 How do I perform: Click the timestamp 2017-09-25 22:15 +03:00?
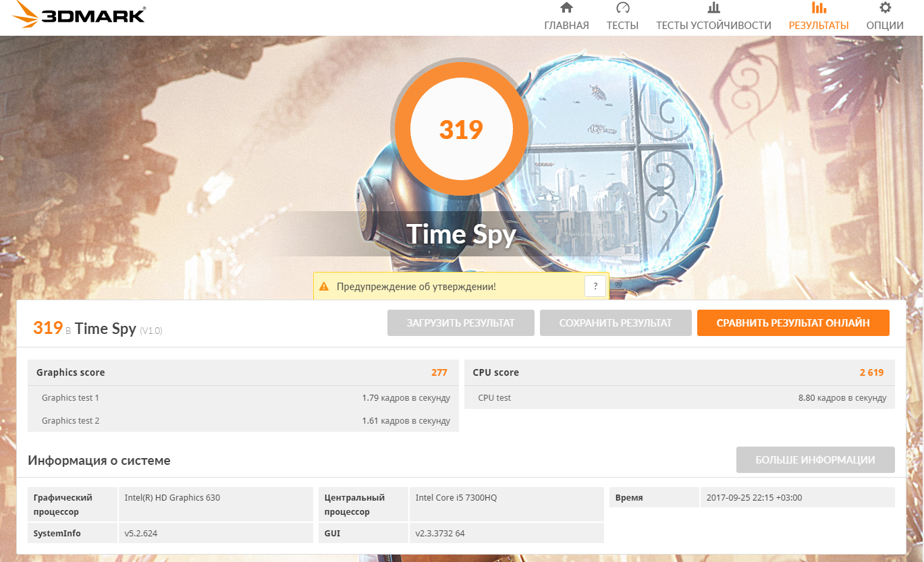coord(755,498)
